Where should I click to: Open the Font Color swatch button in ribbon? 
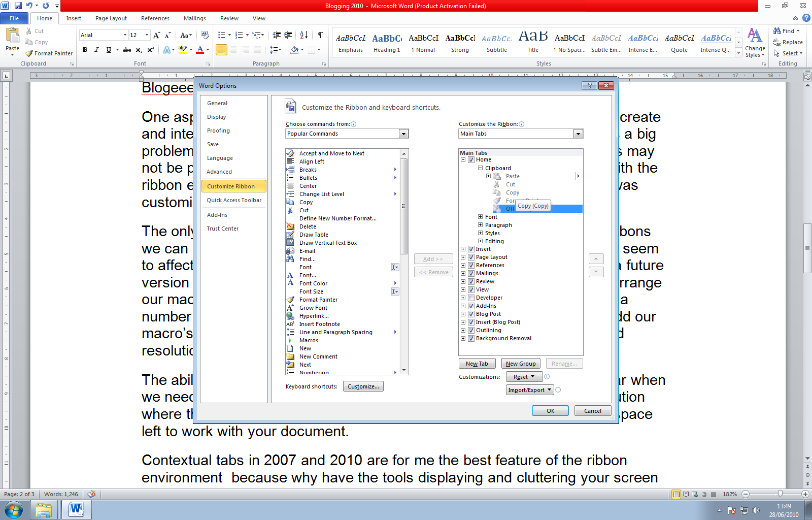click(x=200, y=50)
